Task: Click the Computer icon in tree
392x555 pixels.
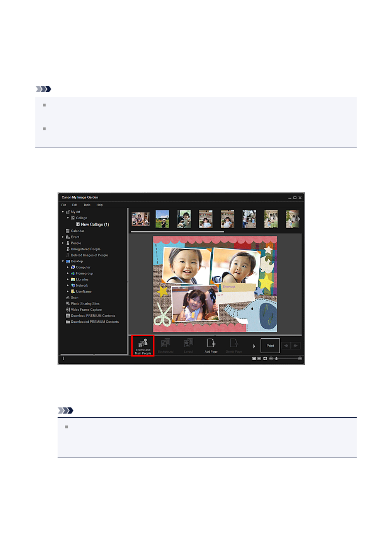Action: click(73, 267)
